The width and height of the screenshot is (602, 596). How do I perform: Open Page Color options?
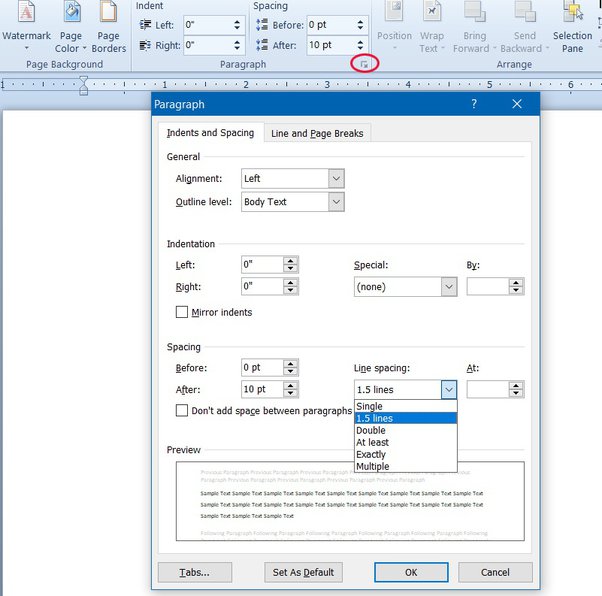pyautogui.click(x=71, y=25)
